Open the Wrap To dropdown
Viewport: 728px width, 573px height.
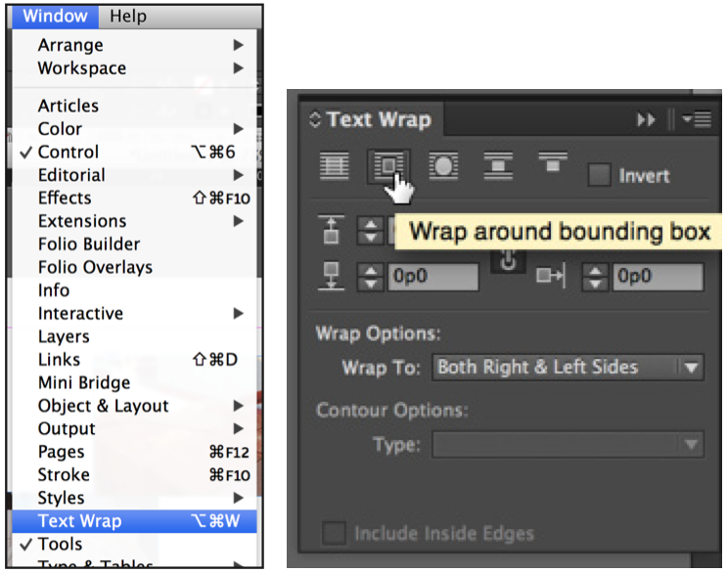point(569,368)
